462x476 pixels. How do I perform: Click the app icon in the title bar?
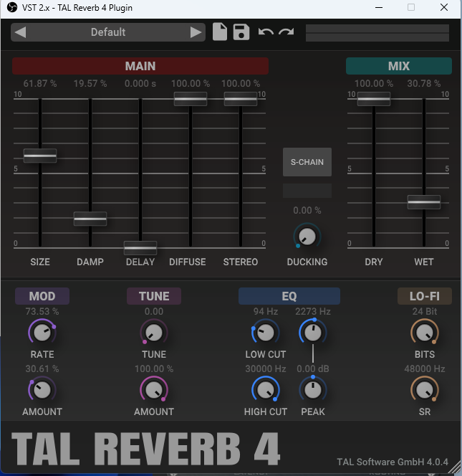[12, 7]
